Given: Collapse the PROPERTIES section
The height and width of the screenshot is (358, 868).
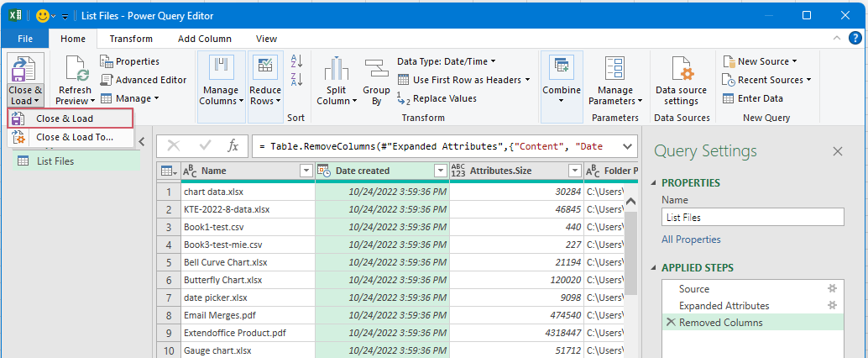Looking at the screenshot, I should click(654, 183).
